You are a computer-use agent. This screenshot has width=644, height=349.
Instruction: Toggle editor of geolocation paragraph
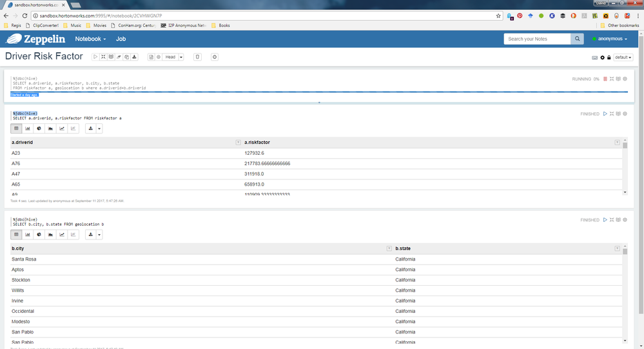coord(612,220)
